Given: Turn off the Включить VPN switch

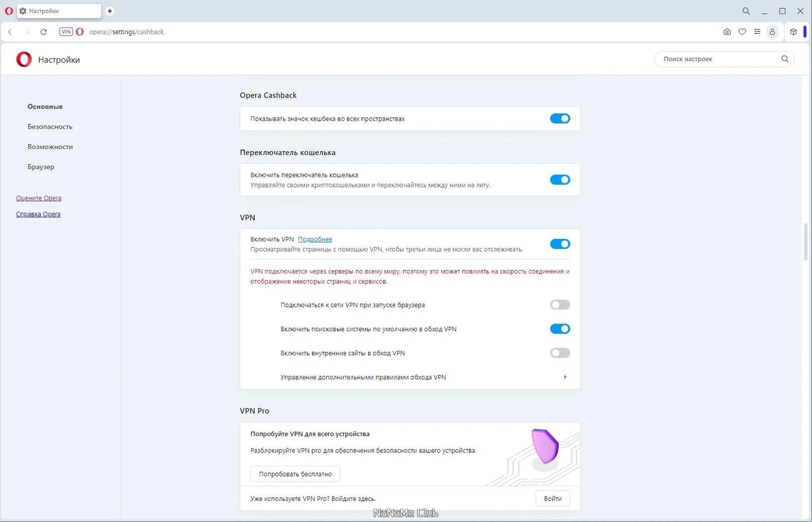Looking at the screenshot, I should pos(560,244).
